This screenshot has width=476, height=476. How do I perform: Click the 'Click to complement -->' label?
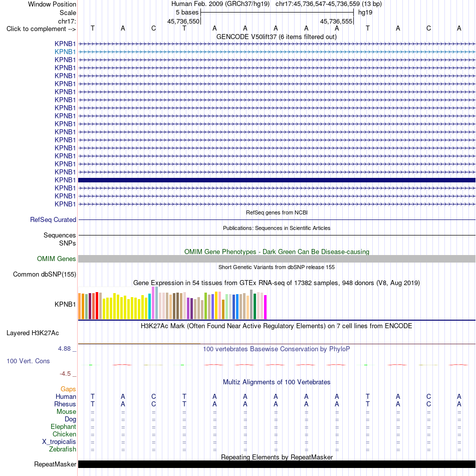[41, 29]
